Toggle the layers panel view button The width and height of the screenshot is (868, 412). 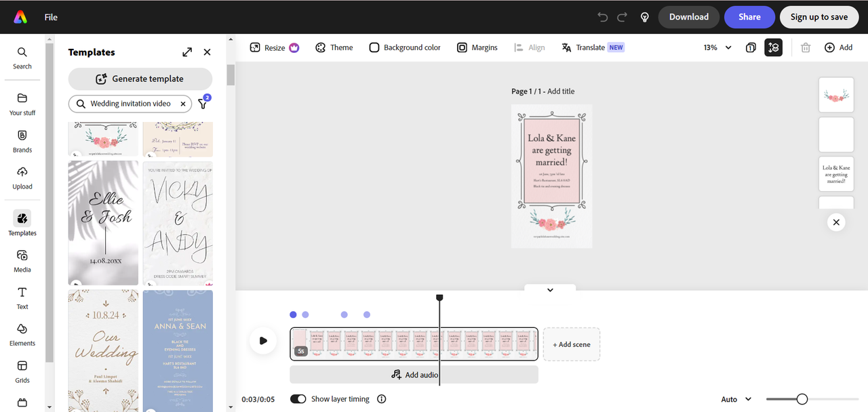(x=773, y=47)
